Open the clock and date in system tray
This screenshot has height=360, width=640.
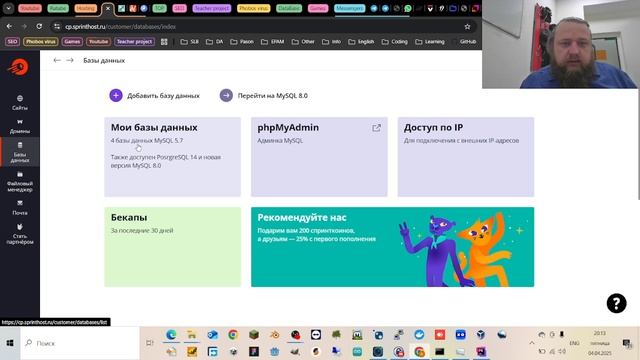[600, 343]
